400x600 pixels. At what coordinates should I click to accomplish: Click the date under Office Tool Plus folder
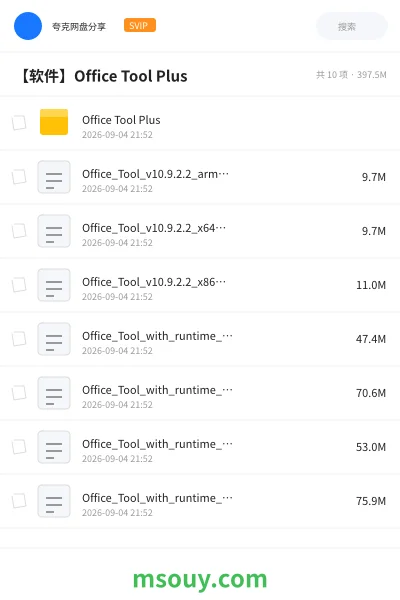coord(117,135)
